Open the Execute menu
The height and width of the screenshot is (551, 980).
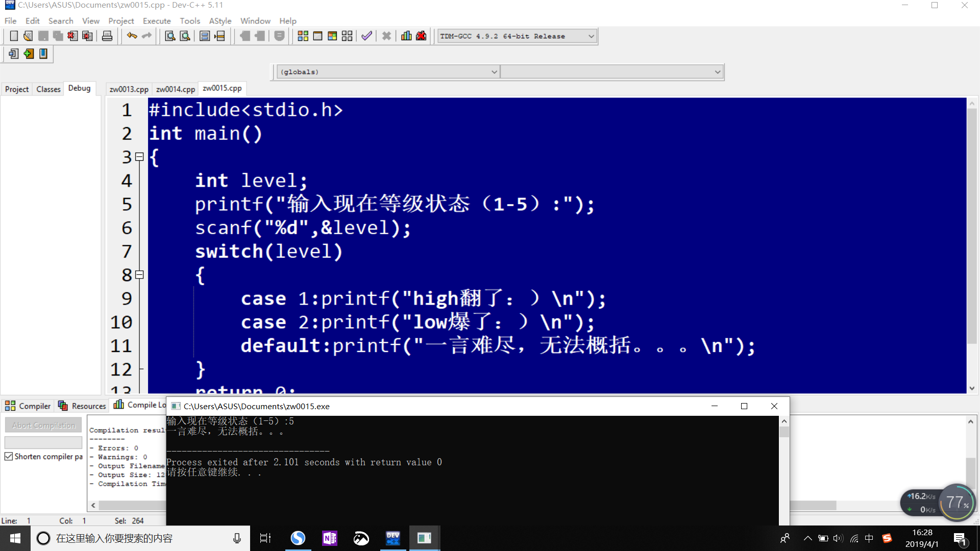(x=157, y=21)
